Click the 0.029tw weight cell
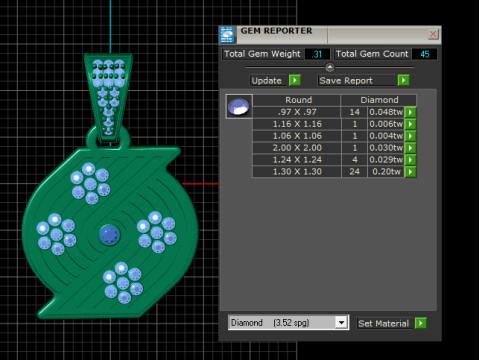The width and height of the screenshot is (480, 360). point(386,160)
